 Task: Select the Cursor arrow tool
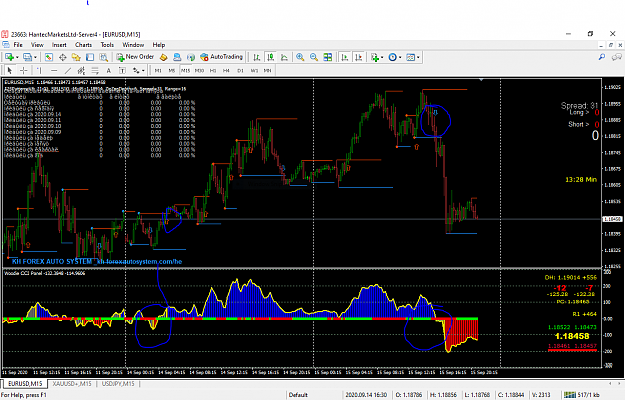click(x=10, y=71)
